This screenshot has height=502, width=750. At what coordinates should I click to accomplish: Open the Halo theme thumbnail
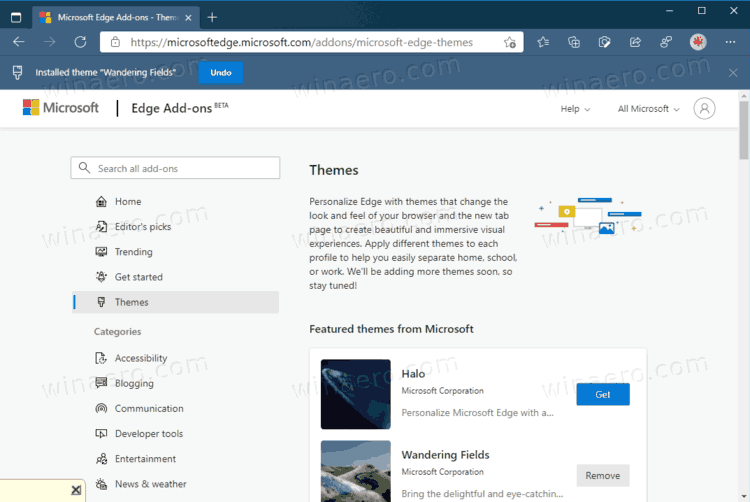(x=355, y=394)
